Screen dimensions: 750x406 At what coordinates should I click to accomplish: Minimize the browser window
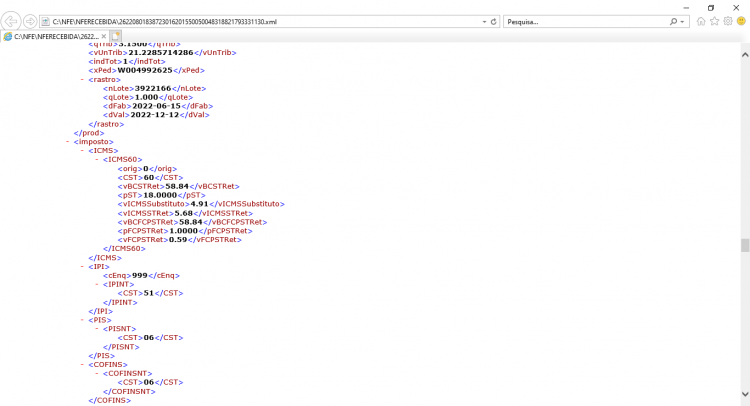pos(686,8)
